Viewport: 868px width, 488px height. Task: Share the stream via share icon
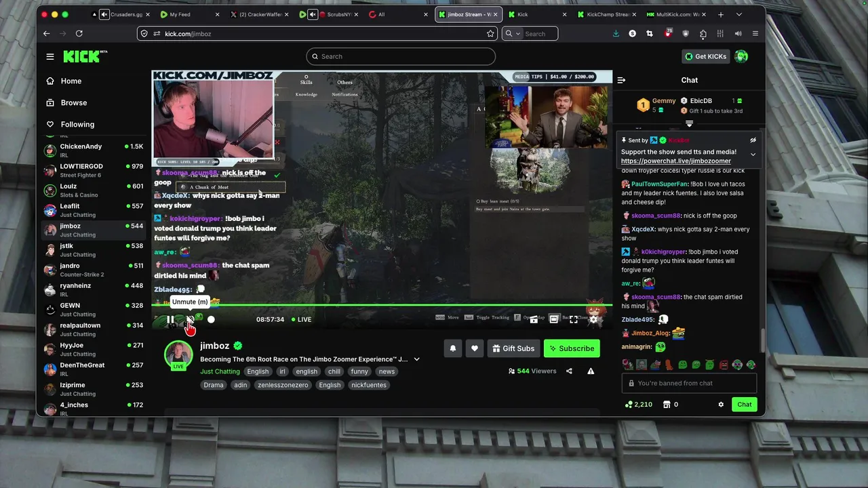point(569,371)
